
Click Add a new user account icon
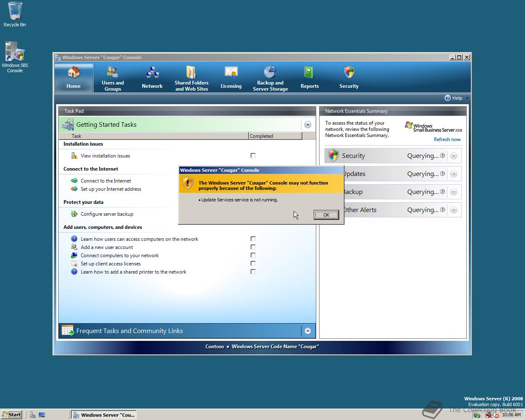[74, 247]
